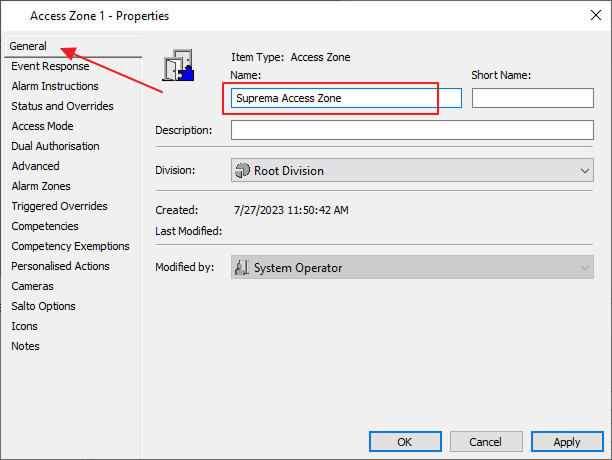The height and width of the screenshot is (460, 612).
Task: Open Status and Overrides settings
Action: click(62, 106)
